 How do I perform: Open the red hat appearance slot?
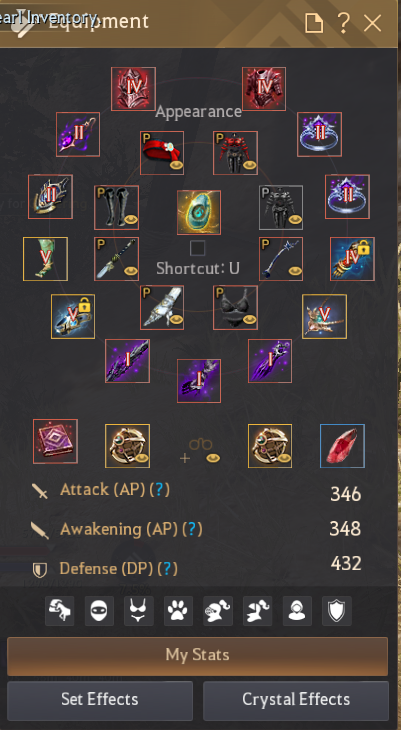coord(162,153)
